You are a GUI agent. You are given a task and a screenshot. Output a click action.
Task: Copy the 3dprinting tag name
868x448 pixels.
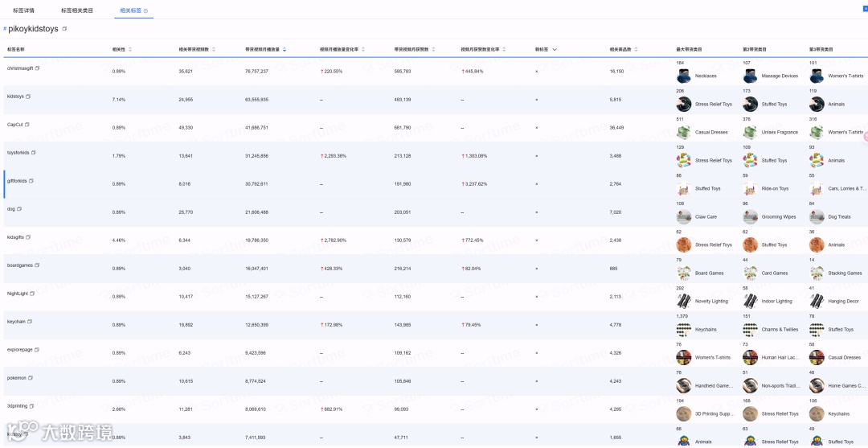tap(32, 406)
